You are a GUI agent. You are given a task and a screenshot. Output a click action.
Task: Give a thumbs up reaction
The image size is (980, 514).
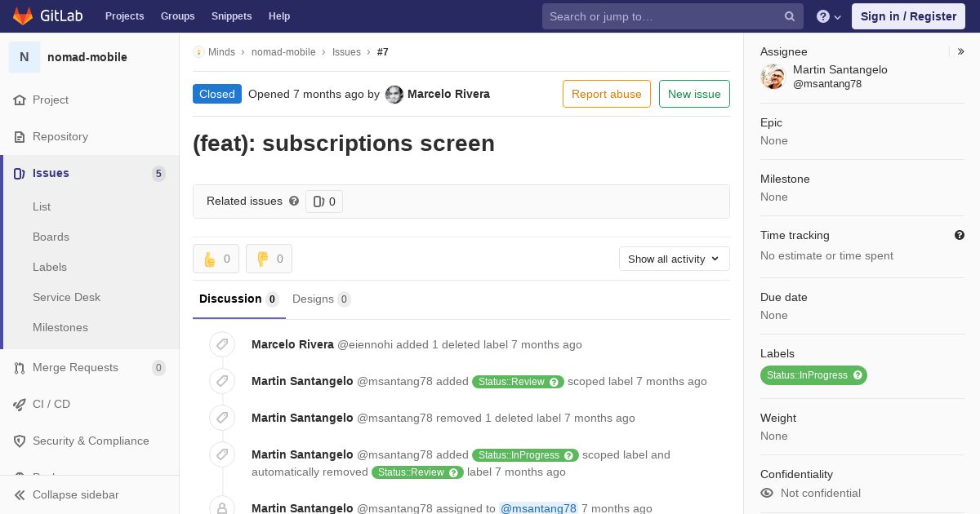point(216,259)
